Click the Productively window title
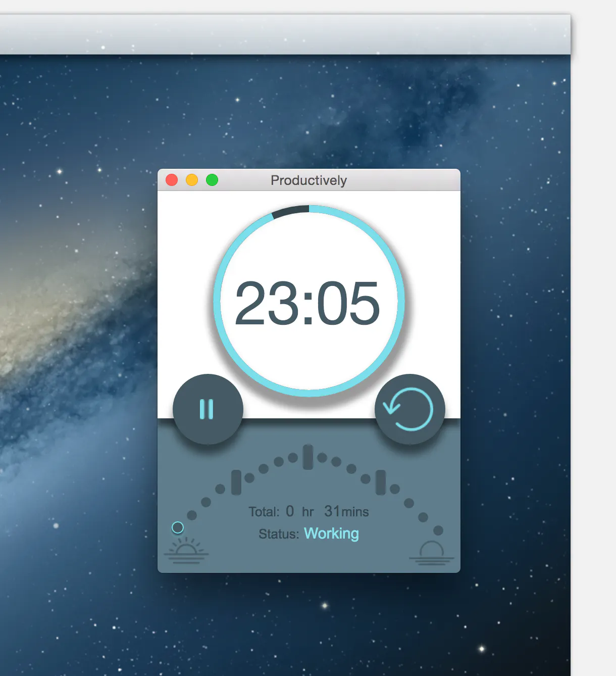 tap(309, 180)
